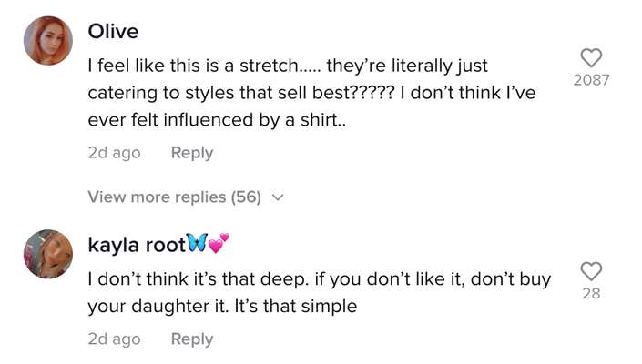The height and width of the screenshot is (364, 642).
Task: Open the Olive username link
Action: tap(113, 32)
